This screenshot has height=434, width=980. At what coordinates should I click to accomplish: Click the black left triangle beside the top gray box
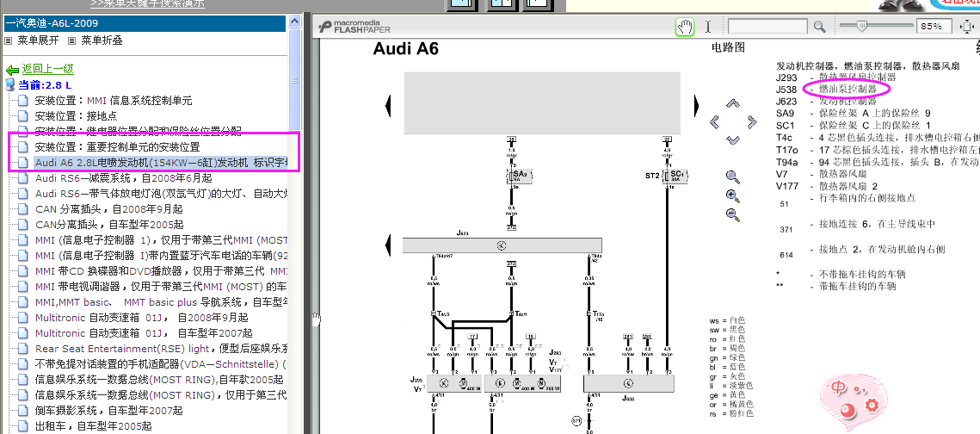pos(388,104)
